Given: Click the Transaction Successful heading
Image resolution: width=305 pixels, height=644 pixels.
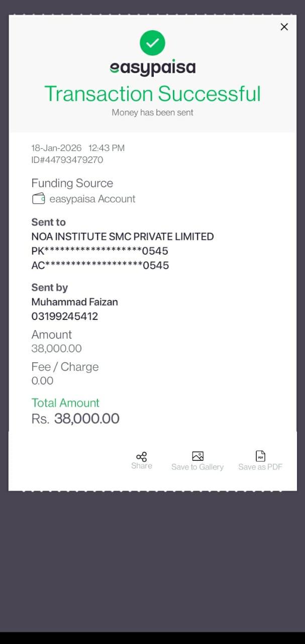Looking at the screenshot, I should 152,94.
